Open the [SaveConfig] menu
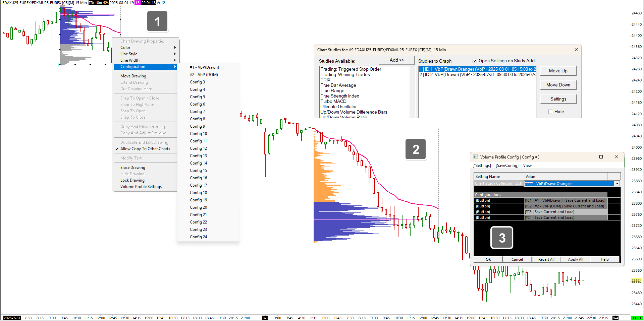 pyautogui.click(x=507, y=166)
